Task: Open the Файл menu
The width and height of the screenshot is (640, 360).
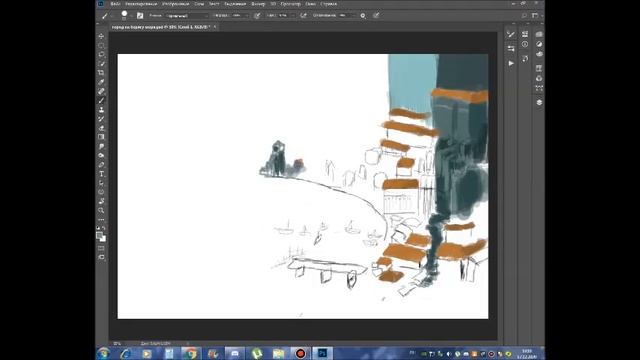Action: (116, 4)
